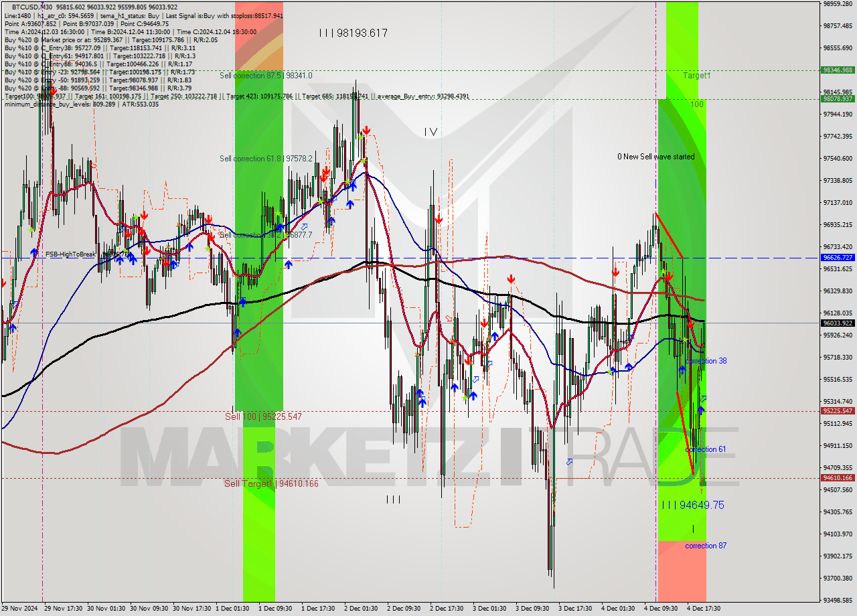
Task: Click the 'Sell 100 | 95225.547' label
Action: coord(263,416)
